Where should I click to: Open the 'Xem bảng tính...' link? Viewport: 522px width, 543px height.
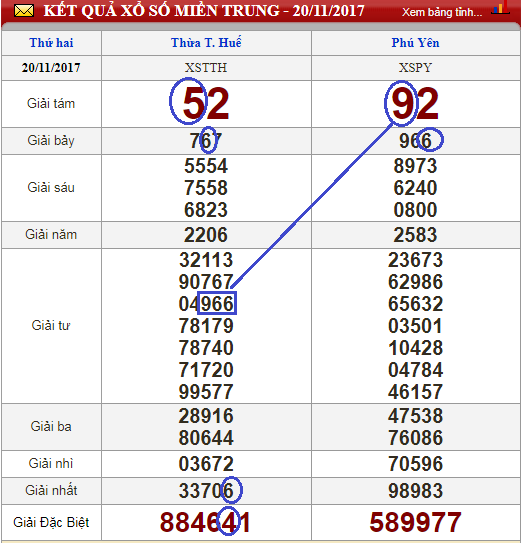pos(442,12)
